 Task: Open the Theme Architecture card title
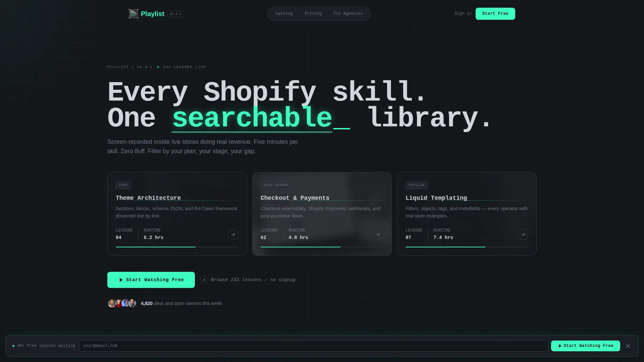(148, 198)
